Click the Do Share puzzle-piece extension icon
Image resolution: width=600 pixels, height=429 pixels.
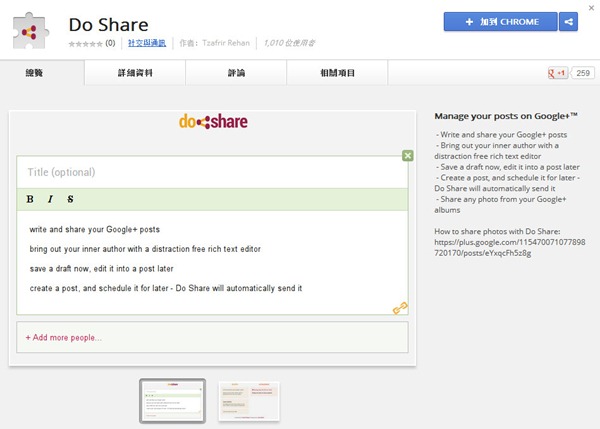point(31,31)
